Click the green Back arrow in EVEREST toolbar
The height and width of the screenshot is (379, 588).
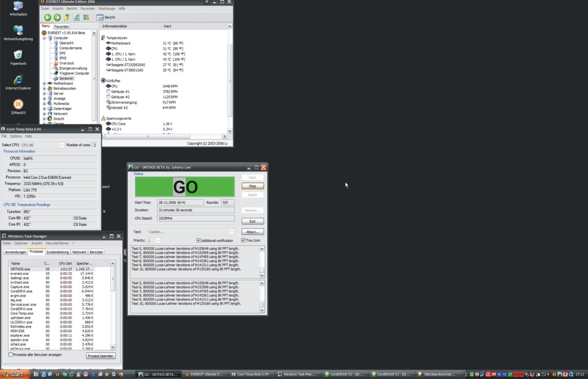click(x=47, y=17)
